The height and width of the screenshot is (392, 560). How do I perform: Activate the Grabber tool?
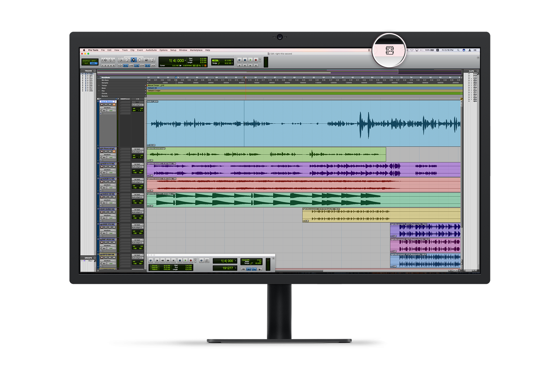(140, 59)
